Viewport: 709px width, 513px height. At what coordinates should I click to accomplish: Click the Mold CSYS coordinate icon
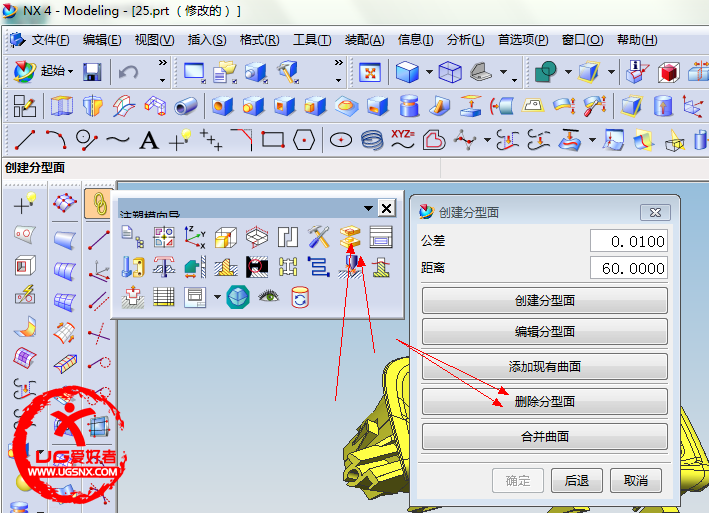click(195, 237)
